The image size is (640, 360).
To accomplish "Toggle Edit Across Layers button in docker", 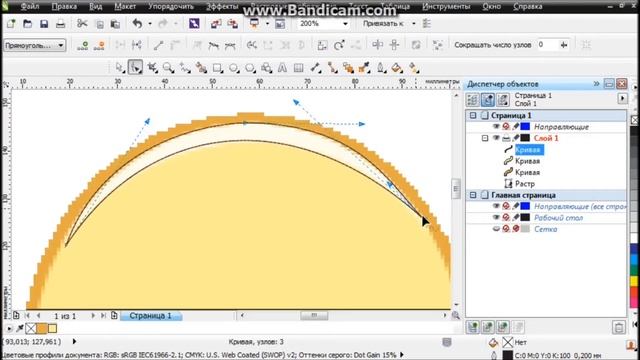I will coord(488,100).
